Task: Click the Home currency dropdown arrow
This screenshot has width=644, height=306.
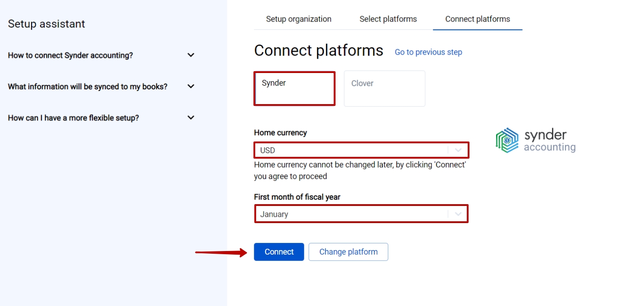Action: [458, 150]
